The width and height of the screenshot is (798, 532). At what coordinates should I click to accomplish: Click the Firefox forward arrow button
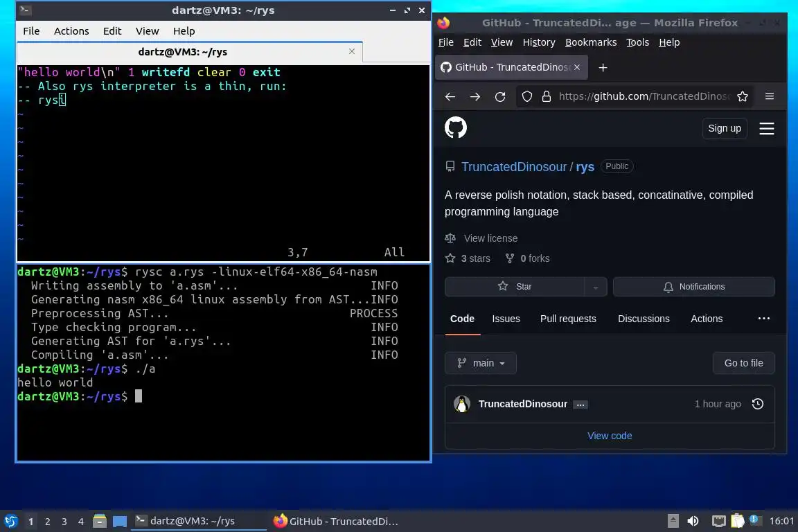click(x=475, y=97)
